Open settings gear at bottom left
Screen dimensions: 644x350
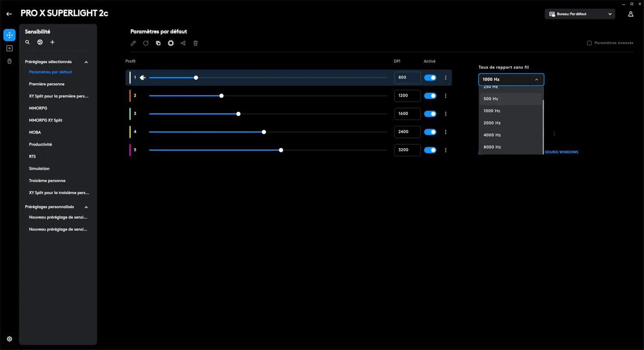9,339
